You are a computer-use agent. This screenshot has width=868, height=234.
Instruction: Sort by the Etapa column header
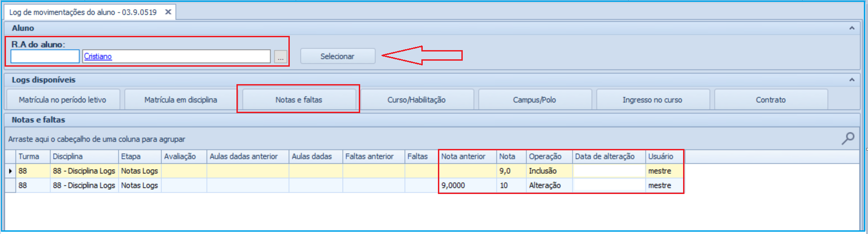point(140,156)
